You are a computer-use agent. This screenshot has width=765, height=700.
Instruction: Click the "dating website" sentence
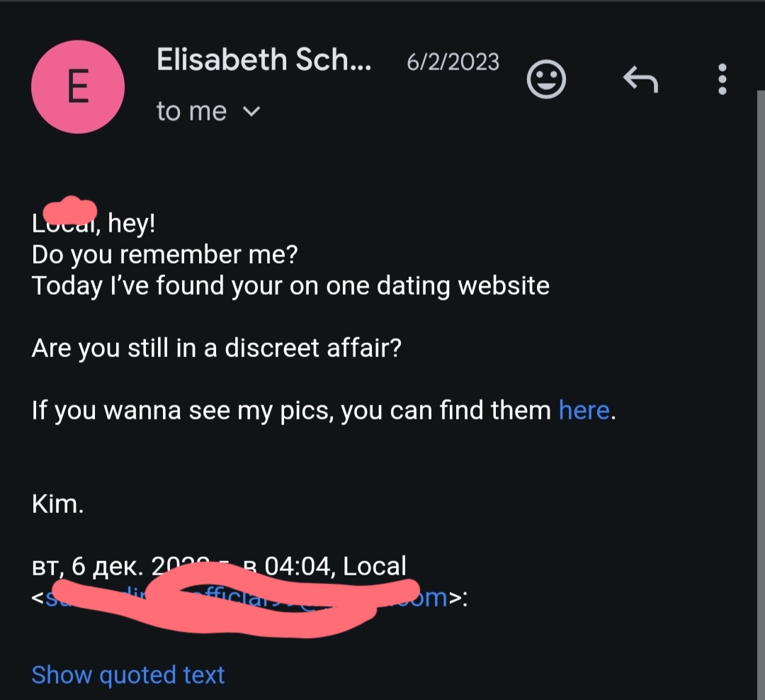tap(290, 286)
